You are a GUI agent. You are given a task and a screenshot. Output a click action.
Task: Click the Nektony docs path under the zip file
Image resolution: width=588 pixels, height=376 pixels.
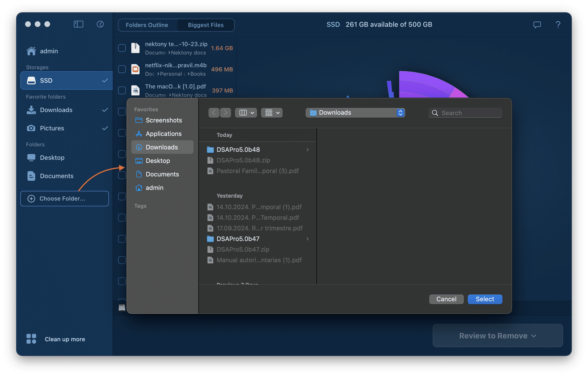pyautogui.click(x=188, y=53)
